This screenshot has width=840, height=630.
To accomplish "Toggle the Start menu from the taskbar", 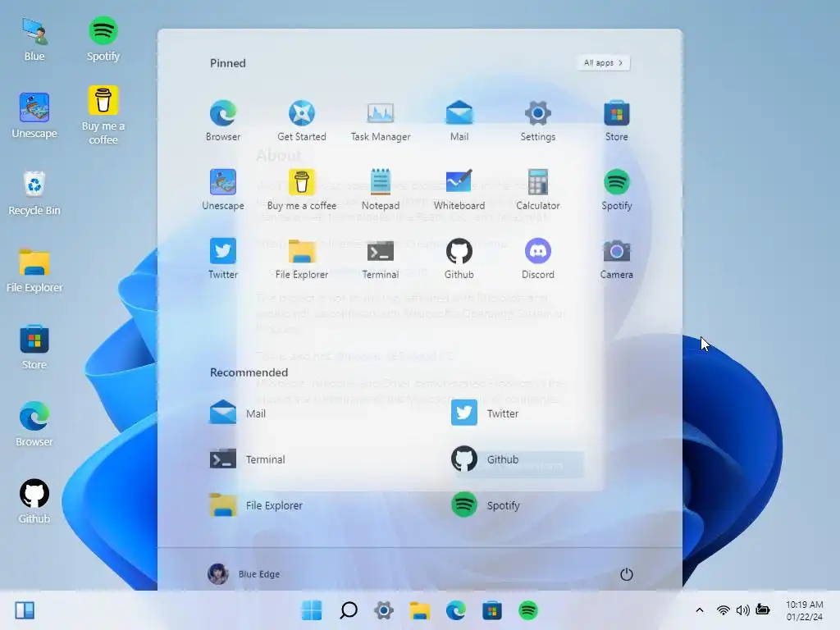I will [312, 610].
